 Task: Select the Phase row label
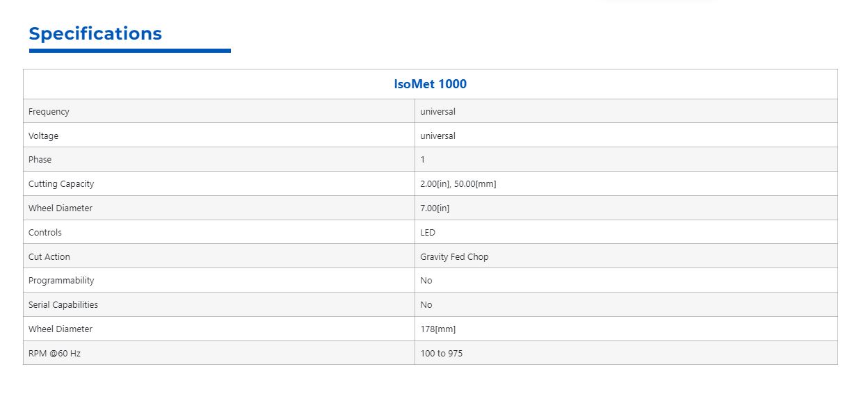(x=40, y=160)
